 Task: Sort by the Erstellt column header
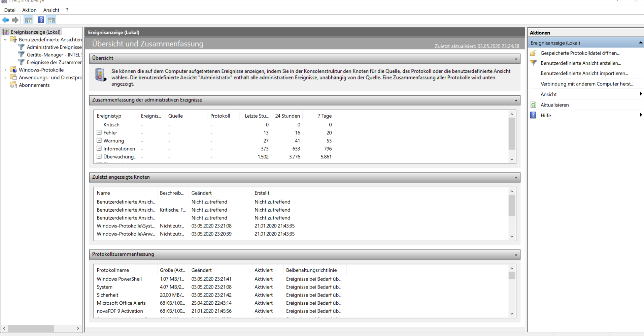[283, 193]
